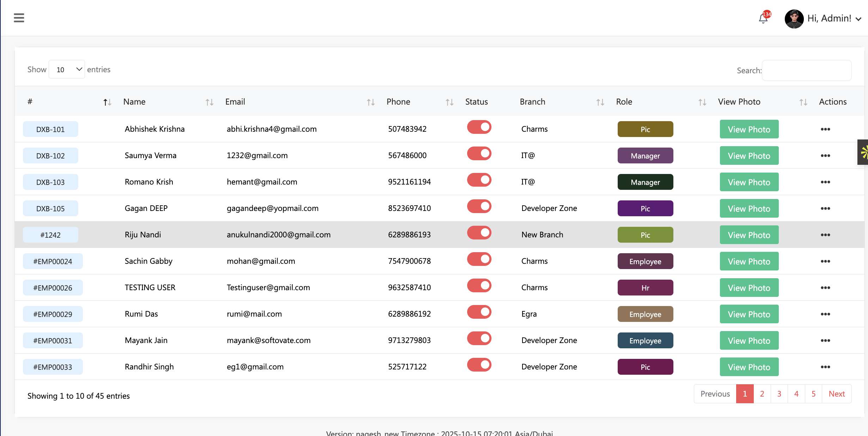The width and height of the screenshot is (868, 436).
Task: Sort table by Name column arrows
Action: pyautogui.click(x=209, y=102)
